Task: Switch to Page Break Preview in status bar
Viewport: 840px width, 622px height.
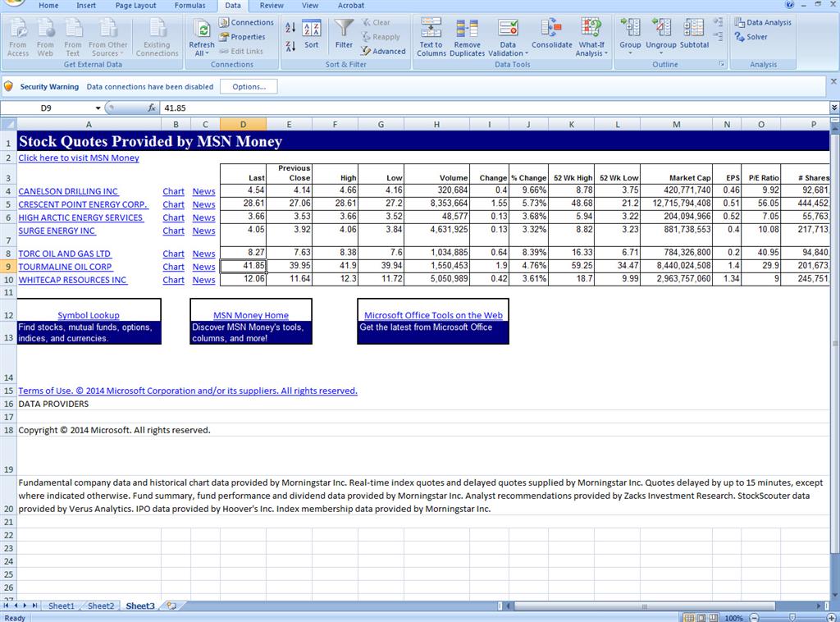Action: pos(714,618)
